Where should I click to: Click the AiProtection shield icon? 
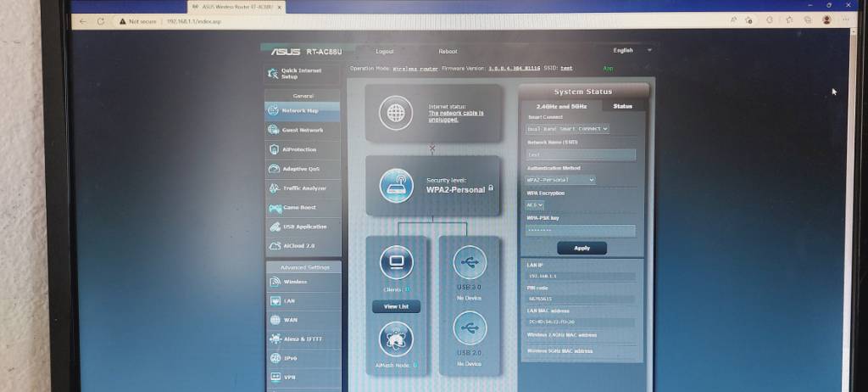point(274,149)
